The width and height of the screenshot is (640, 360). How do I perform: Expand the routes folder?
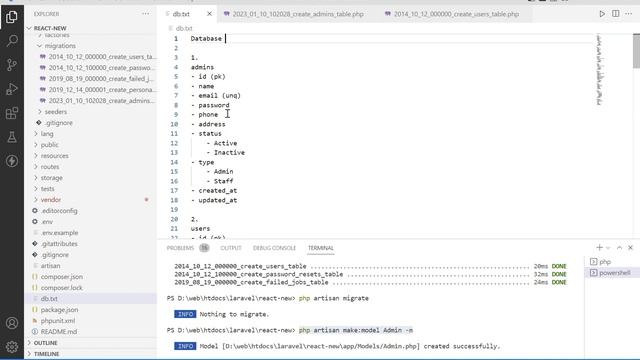[x=50, y=167]
